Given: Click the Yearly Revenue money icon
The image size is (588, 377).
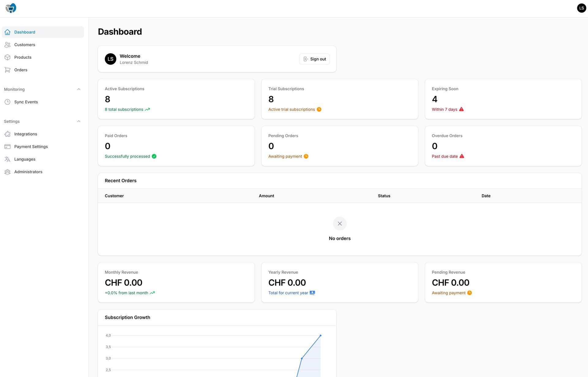Looking at the screenshot, I should pos(312,293).
